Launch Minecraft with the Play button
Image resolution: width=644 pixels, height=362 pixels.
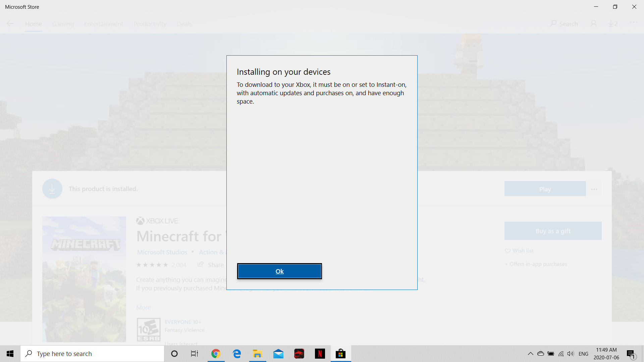pos(545,189)
